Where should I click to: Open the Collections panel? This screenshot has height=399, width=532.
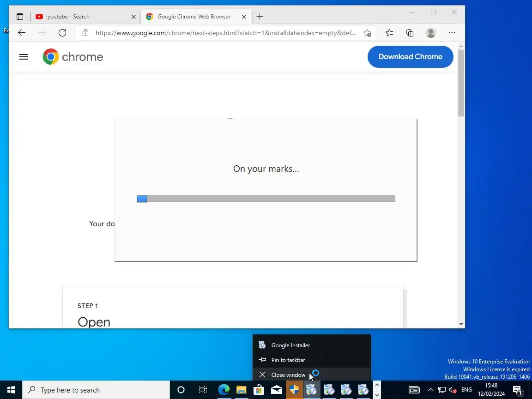(410, 33)
